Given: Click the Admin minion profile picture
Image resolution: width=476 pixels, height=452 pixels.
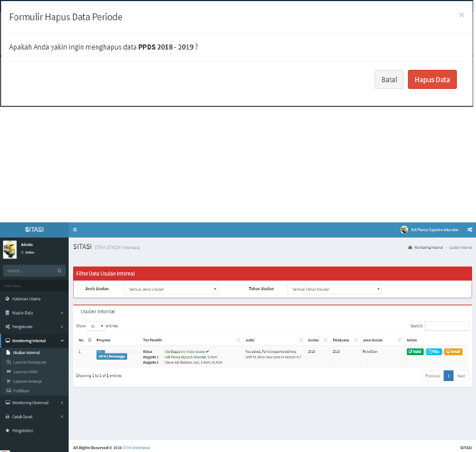Looking at the screenshot, I should 10,249.
